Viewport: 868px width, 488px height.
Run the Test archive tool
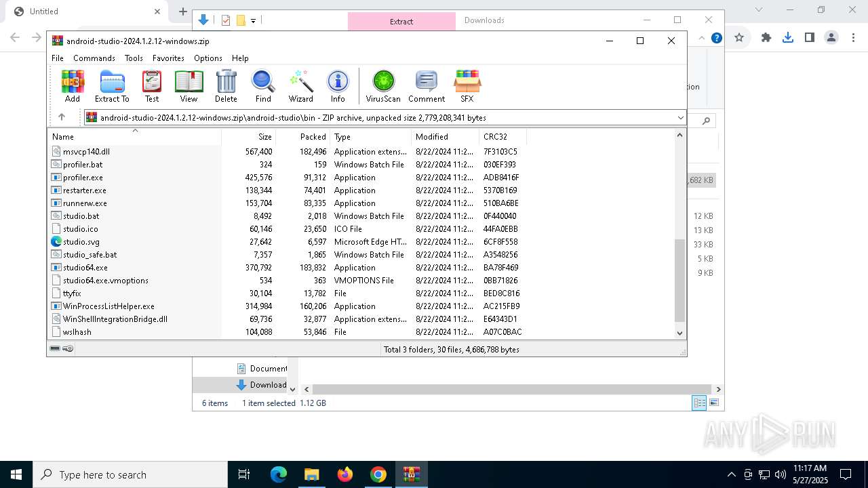tap(152, 86)
